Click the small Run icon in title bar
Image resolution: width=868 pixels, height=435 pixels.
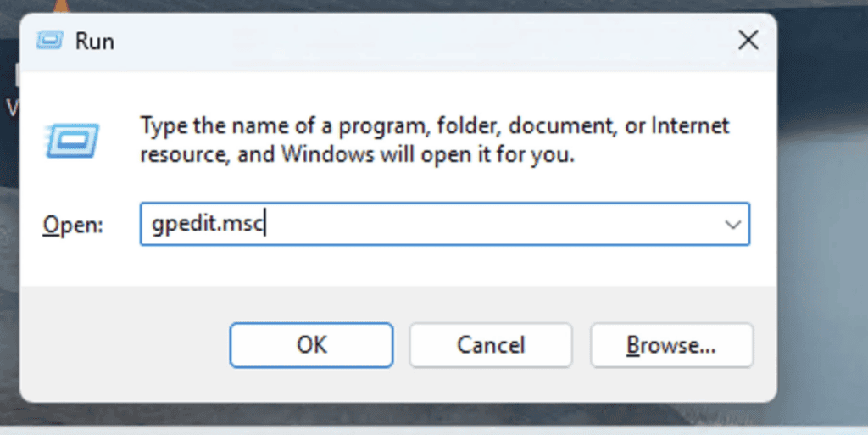[x=50, y=41]
